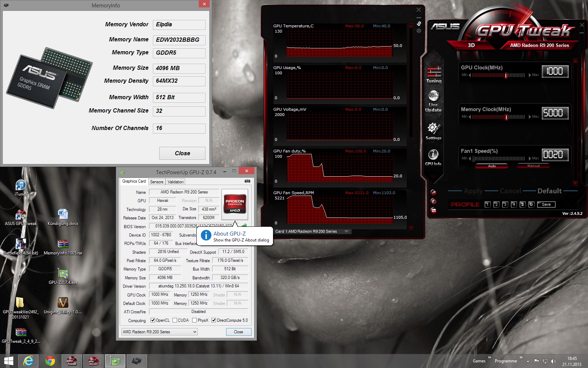Click the Windows Start button

click(8, 361)
